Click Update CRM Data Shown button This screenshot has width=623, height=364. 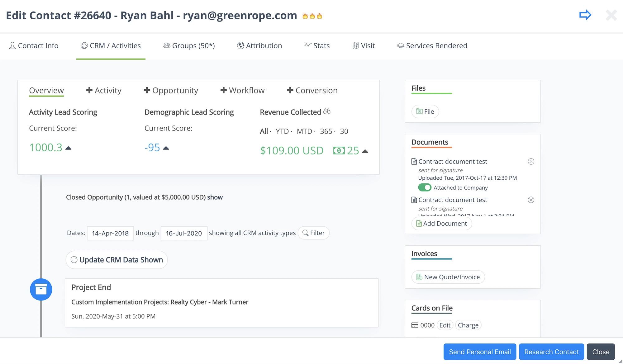click(117, 260)
